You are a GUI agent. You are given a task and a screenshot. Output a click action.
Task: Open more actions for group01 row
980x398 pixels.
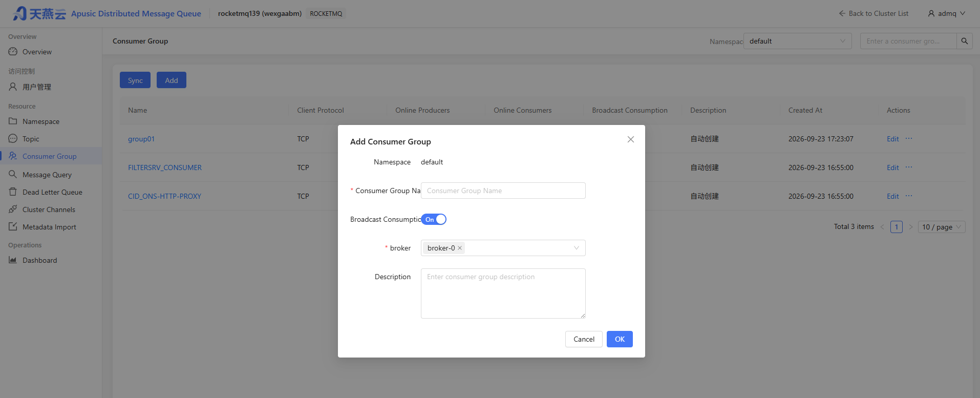pos(909,139)
